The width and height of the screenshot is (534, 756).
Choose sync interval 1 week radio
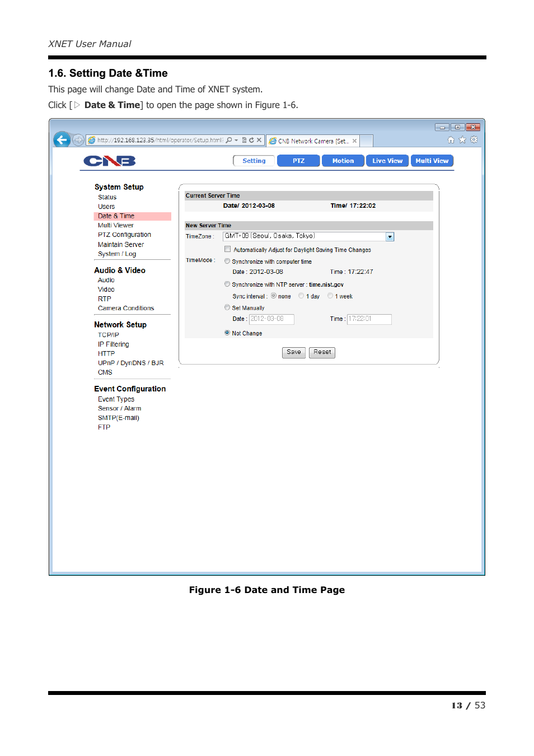330,296
